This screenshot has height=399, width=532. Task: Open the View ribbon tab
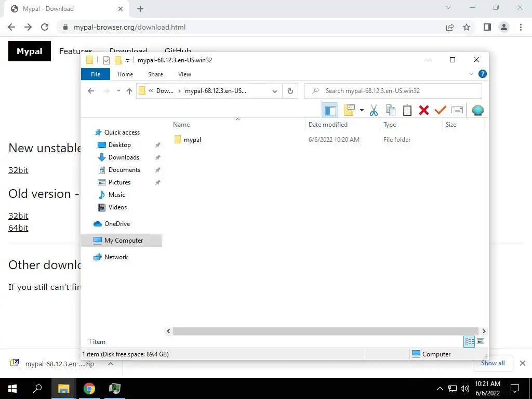pyautogui.click(x=184, y=74)
